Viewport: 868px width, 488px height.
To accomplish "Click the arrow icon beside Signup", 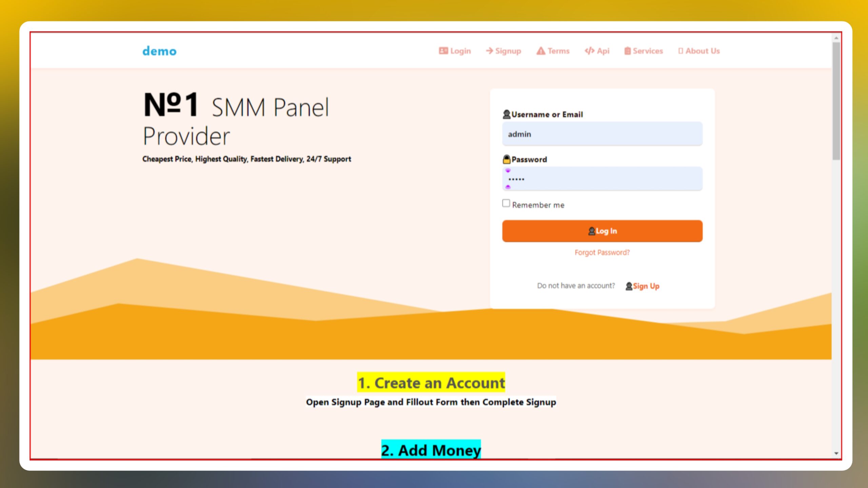I will tap(489, 51).
